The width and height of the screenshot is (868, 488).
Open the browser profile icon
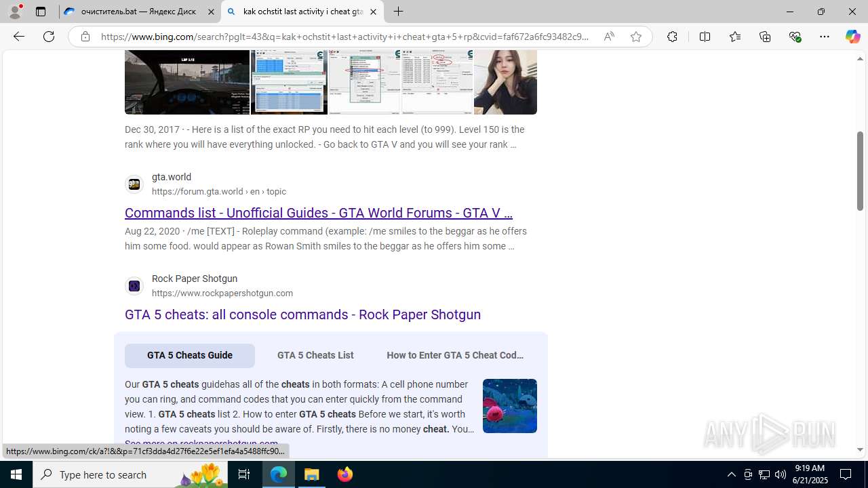(x=15, y=12)
